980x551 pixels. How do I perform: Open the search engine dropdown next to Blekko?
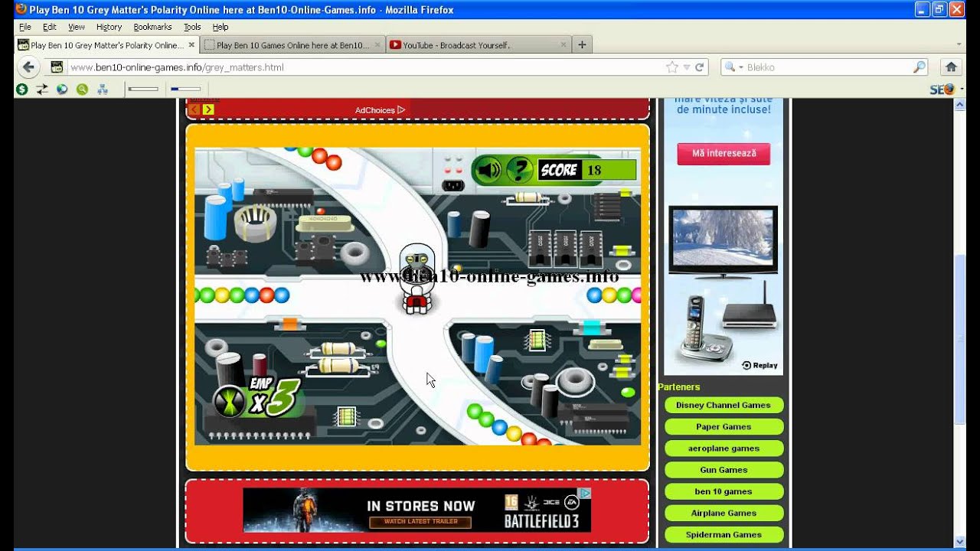pos(741,67)
